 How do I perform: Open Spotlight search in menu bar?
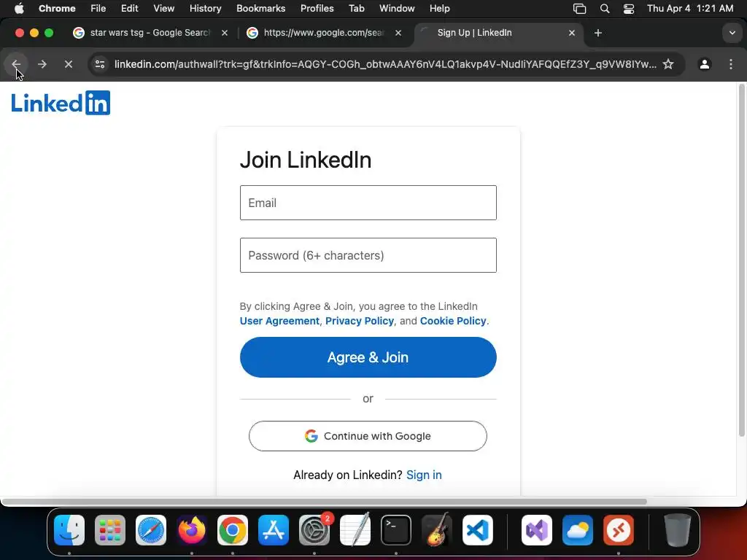click(x=605, y=9)
